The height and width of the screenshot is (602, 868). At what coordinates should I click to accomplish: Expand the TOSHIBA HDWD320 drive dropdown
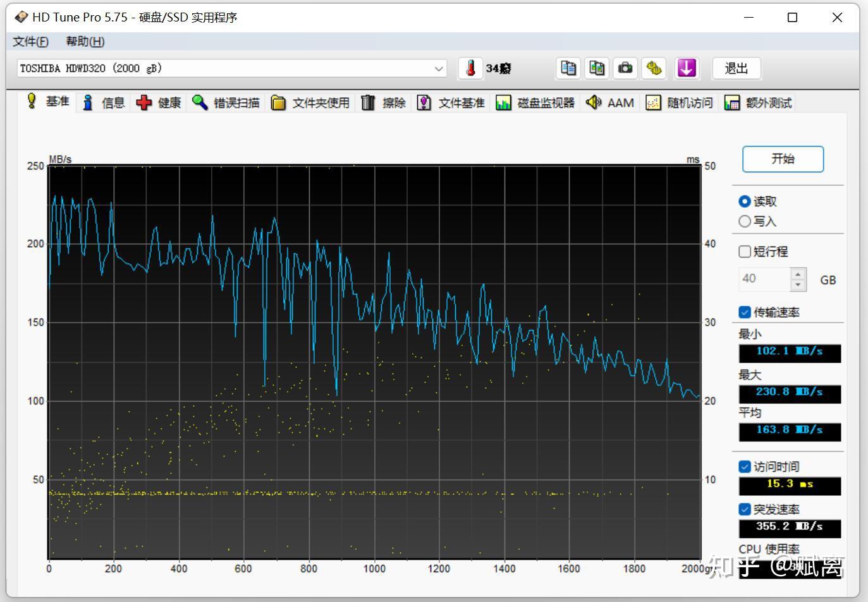pyautogui.click(x=439, y=69)
